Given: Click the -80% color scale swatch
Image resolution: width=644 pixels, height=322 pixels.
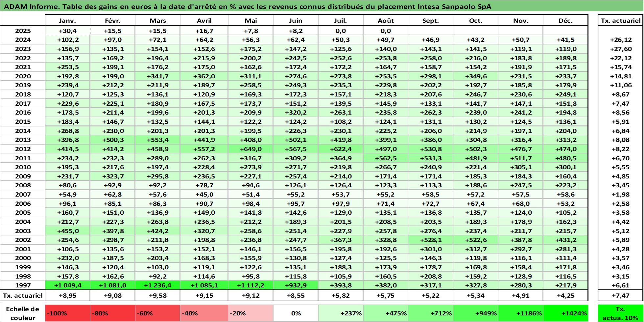Looking at the screenshot, I should tap(113, 313).
